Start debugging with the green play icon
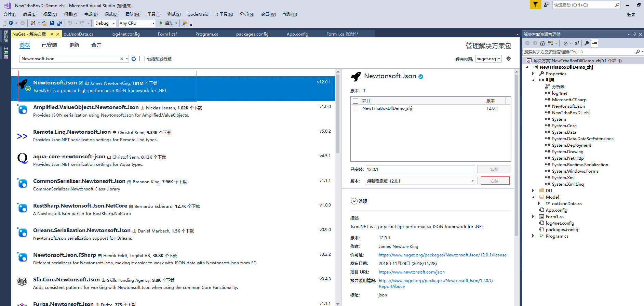Screen dimensions: 644x306 coord(161,23)
